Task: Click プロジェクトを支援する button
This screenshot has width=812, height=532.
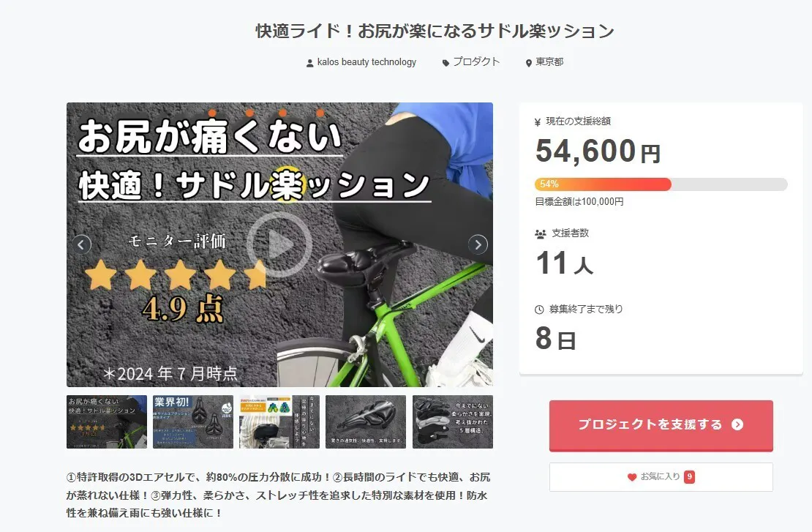Action: click(x=661, y=424)
